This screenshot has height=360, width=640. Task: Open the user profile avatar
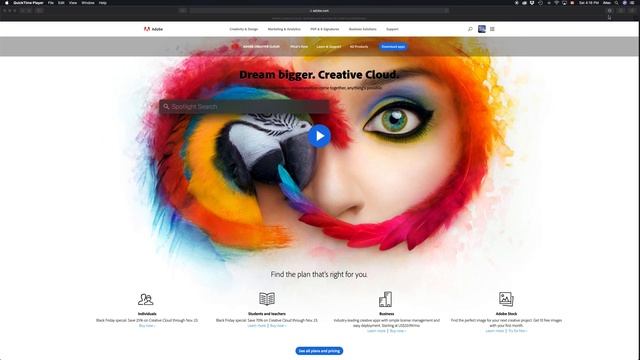click(x=482, y=29)
